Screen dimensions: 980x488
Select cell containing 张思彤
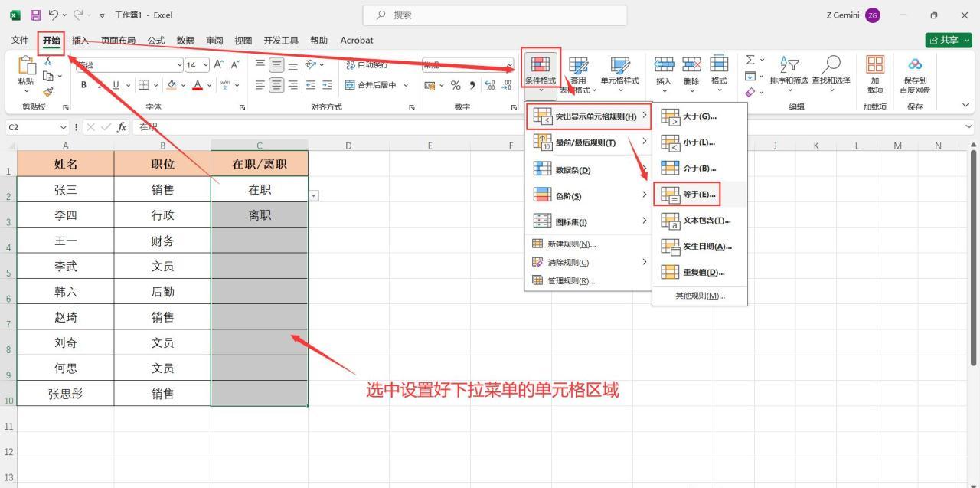(x=66, y=394)
